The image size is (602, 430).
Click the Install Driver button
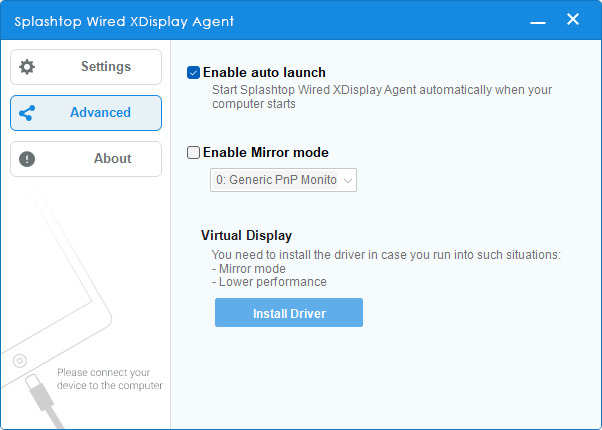tap(289, 313)
